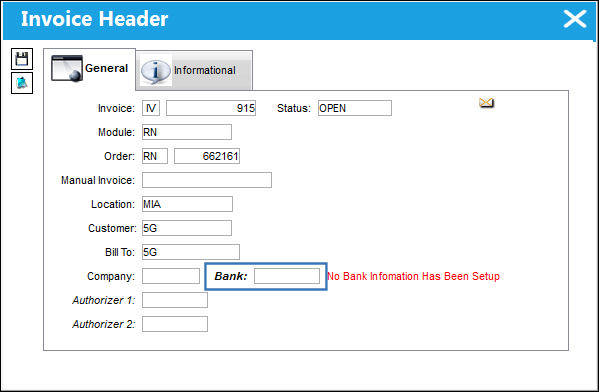This screenshot has height=392, width=599.
Task: Click the Save floppy disk icon
Action: pyautogui.click(x=22, y=59)
